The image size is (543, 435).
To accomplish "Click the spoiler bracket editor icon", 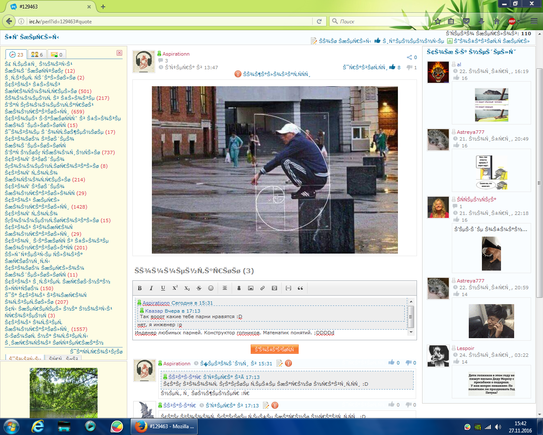I will point(288,288).
